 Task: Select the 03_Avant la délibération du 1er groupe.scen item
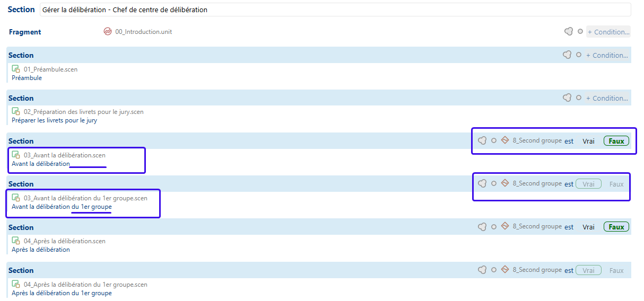(x=85, y=198)
